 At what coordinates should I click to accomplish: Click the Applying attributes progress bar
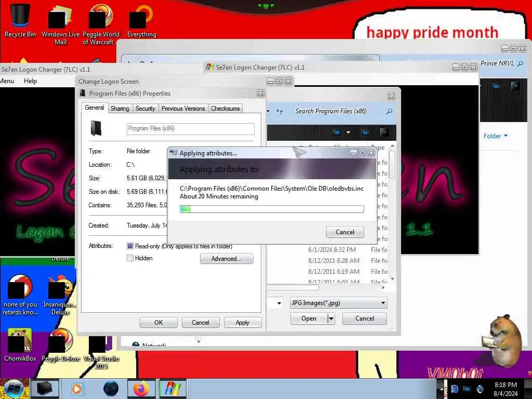coord(272,209)
